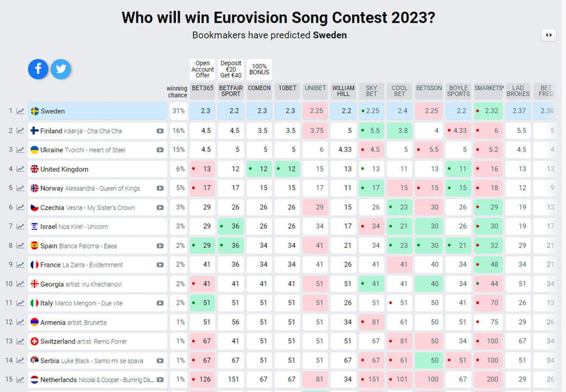
Task: Play Finland's Cha Cha Cha video
Action: pos(160,131)
